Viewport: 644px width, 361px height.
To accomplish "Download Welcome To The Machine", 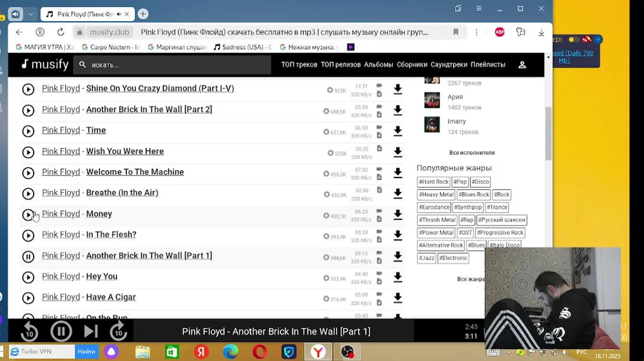I will pyautogui.click(x=398, y=173).
